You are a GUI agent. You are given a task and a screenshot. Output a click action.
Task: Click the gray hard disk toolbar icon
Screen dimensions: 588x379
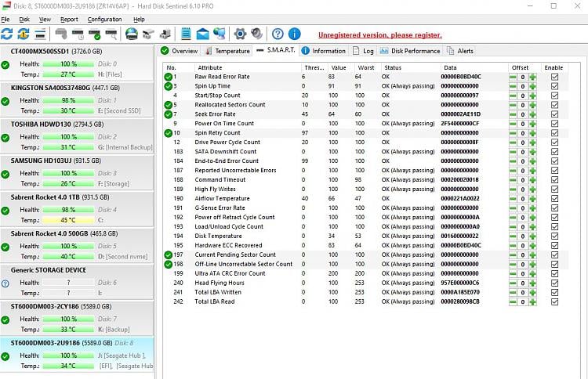(61, 34)
